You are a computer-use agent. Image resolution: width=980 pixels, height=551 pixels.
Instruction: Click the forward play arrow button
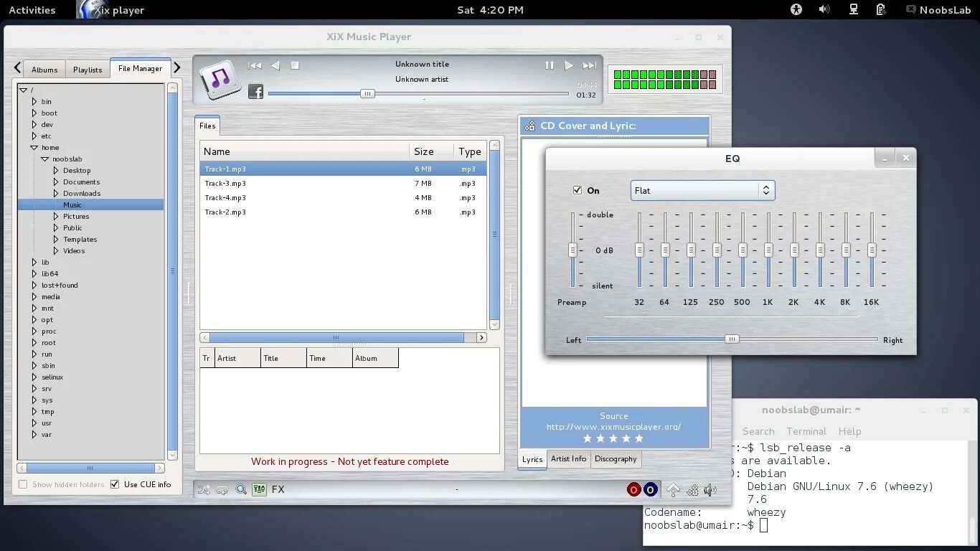click(569, 65)
